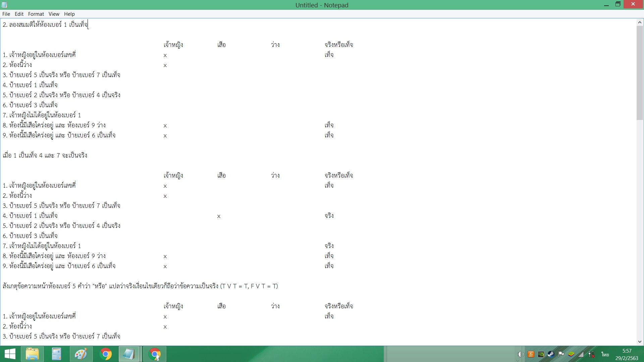Viewport: 644px width, 362px height.
Task: Open the first Chrome taskbar icon
Action: pyautogui.click(x=106, y=354)
